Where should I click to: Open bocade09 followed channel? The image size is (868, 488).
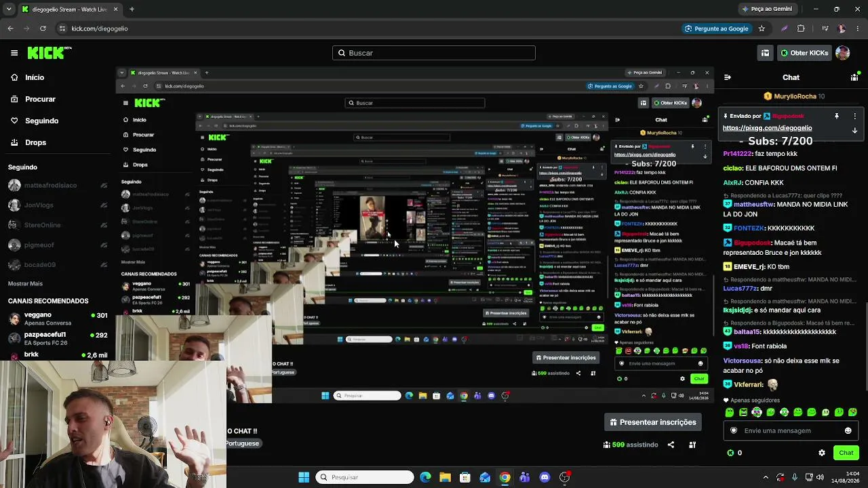58,264
